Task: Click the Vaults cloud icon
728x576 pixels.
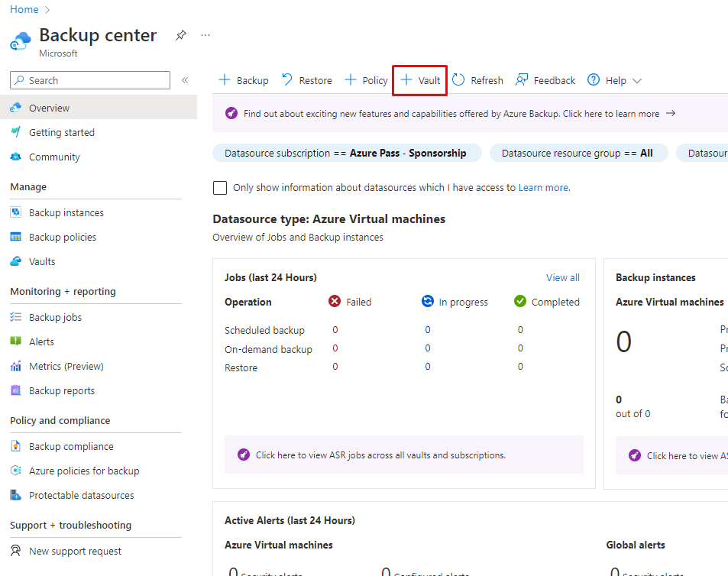Action: (16, 261)
